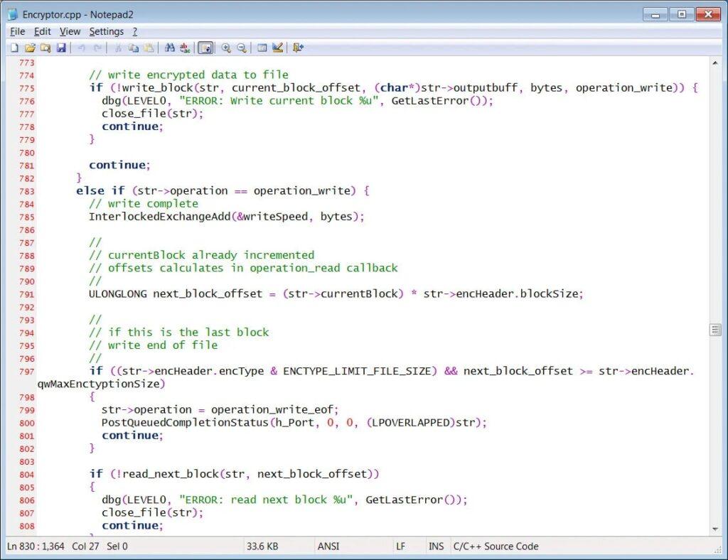This screenshot has height=560, width=728.
Task: Click the Select Scheme toolbar icon
Action: (x=262, y=48)
